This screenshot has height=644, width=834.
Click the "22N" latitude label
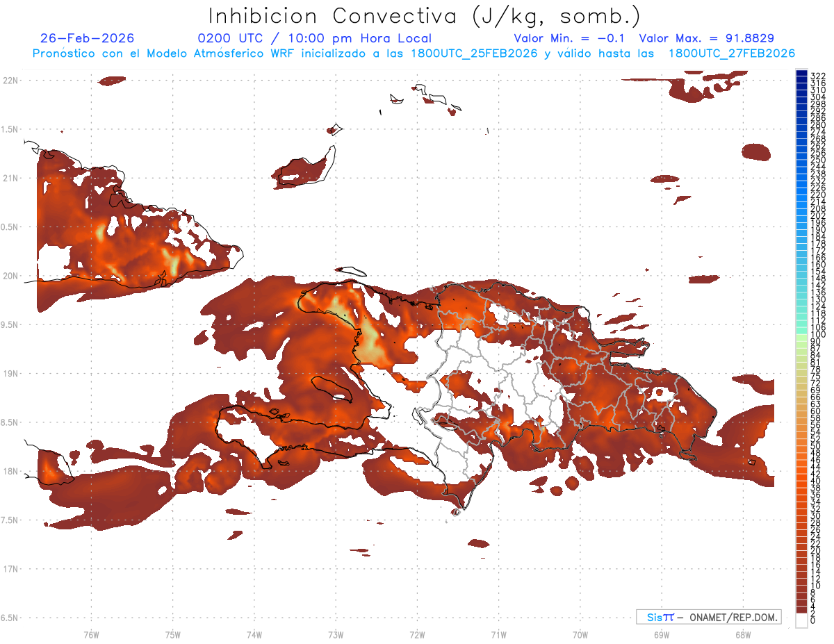10,81
